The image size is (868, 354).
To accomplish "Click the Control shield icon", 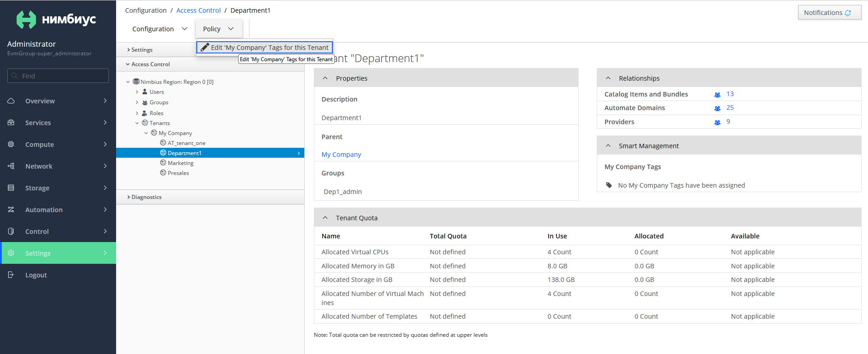I will point(11,231).
